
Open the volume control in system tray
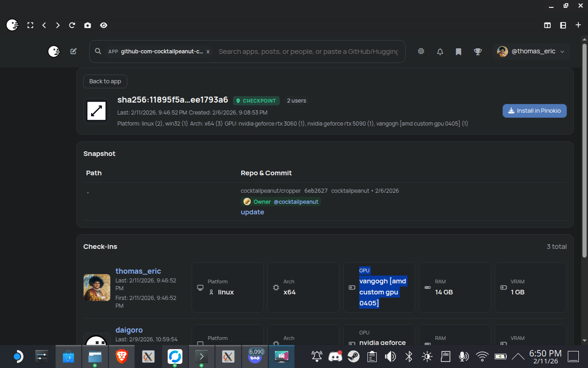(x=390, y=356)
